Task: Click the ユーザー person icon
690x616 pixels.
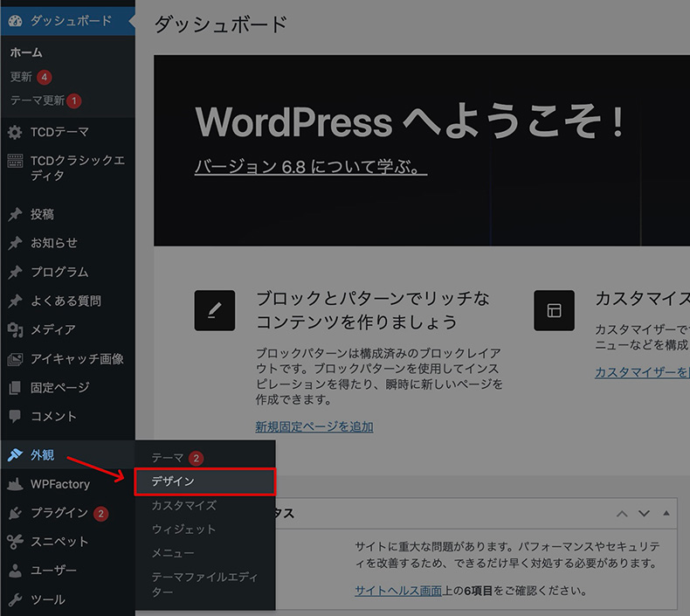Action: (x=15, y=571)
